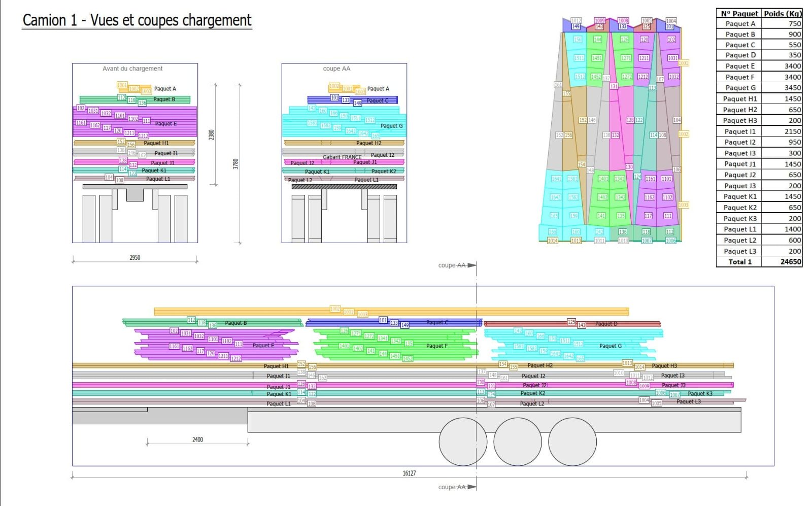Select the 'Paquet F' label in the side view
Viewport: 812px width, 506px height.
pyautogui.click(x=437, y=346)
